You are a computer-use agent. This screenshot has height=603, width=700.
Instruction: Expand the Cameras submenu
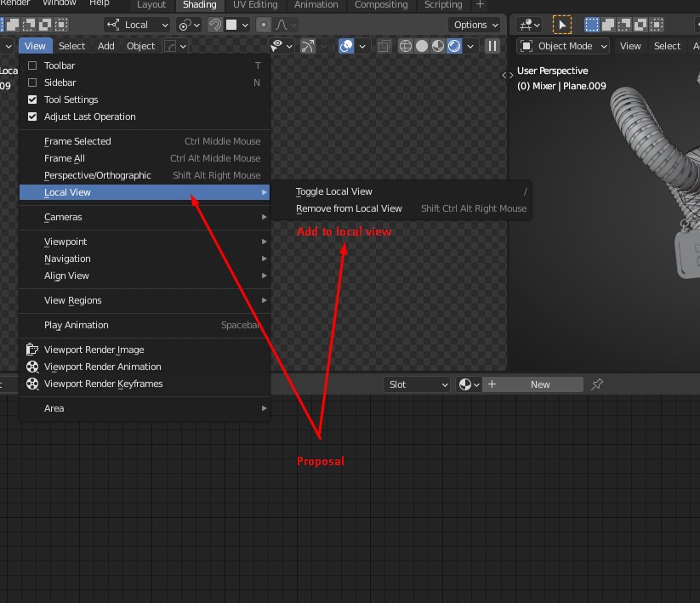(145, 217)
